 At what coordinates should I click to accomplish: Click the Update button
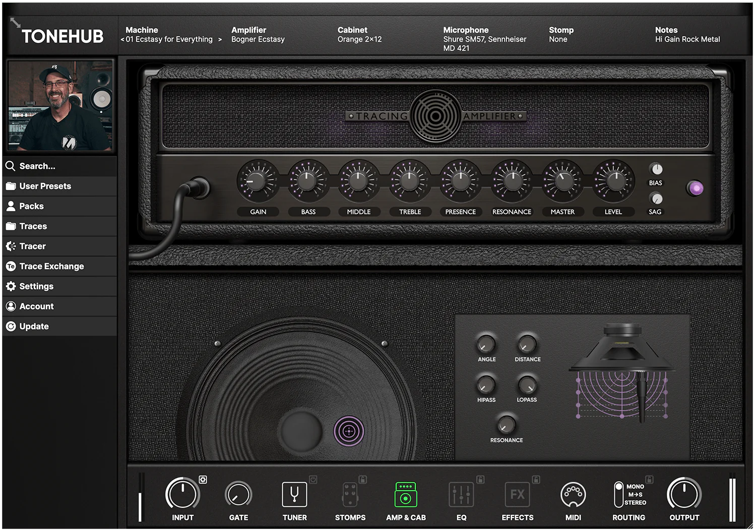[x=59, y=326]
